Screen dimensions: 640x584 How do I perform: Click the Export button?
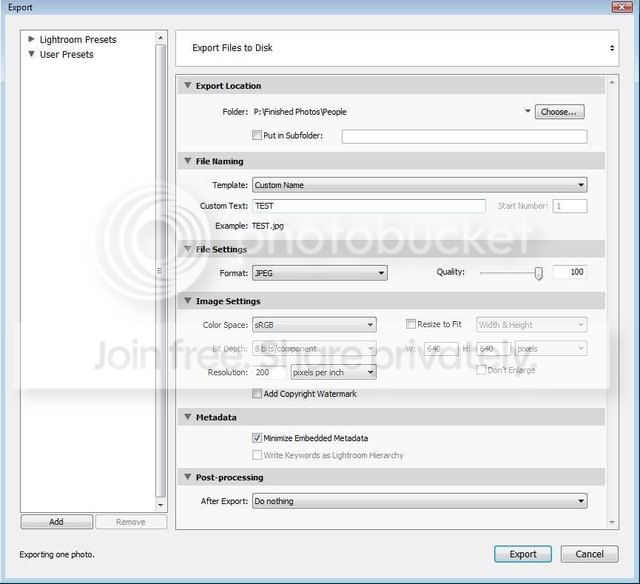coord(523,554)
